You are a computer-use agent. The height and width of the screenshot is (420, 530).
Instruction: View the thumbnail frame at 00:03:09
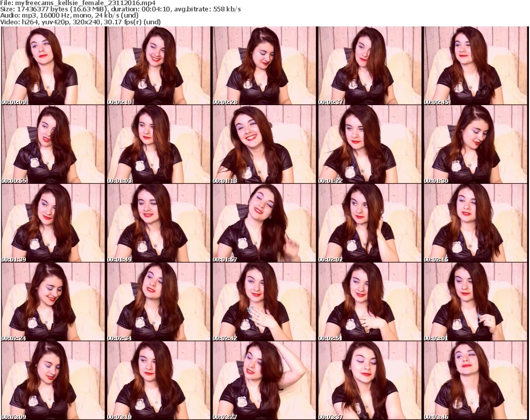coord(53,381)
